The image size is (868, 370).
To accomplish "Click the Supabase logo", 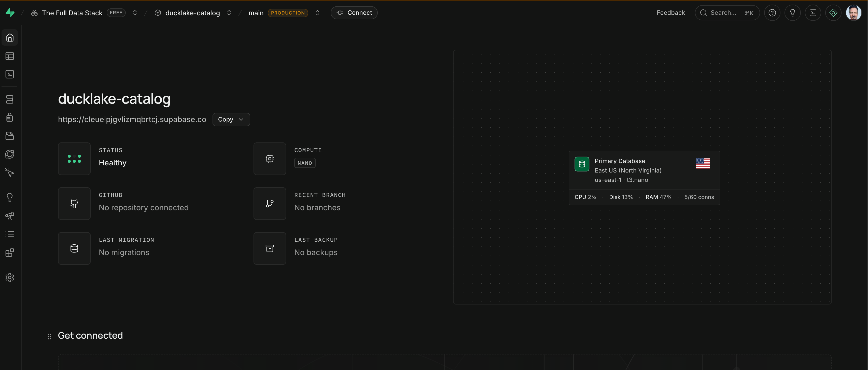I will [x=10, y=13].
